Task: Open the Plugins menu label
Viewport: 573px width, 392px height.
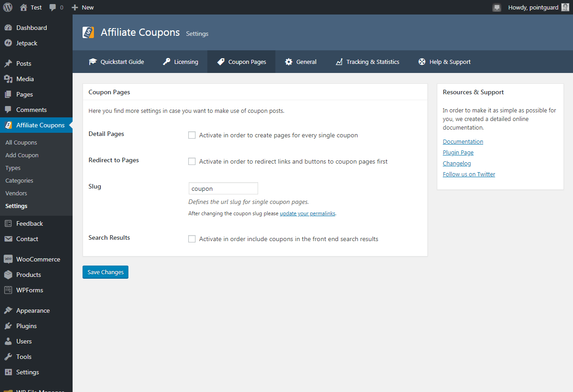Action: click(26, 326)
